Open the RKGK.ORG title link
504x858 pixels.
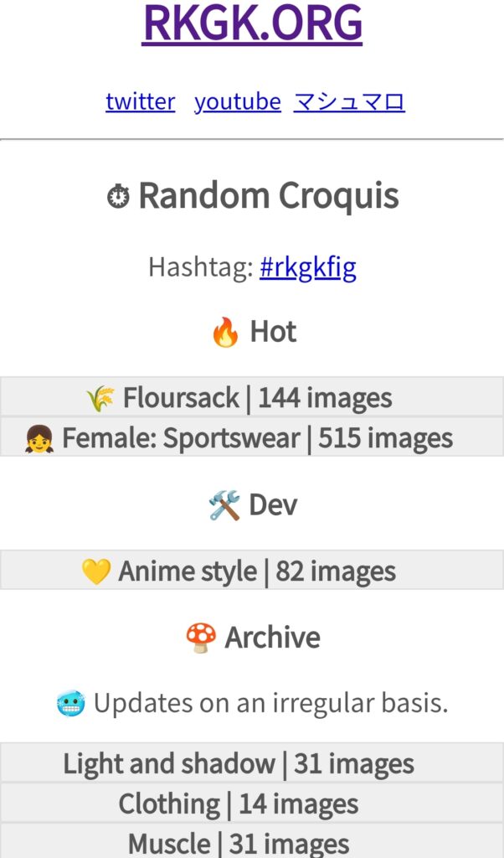252,23
